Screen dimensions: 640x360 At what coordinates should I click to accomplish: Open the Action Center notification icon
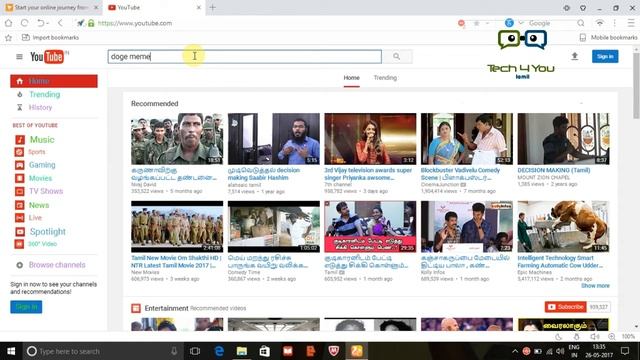click(625, 351)
